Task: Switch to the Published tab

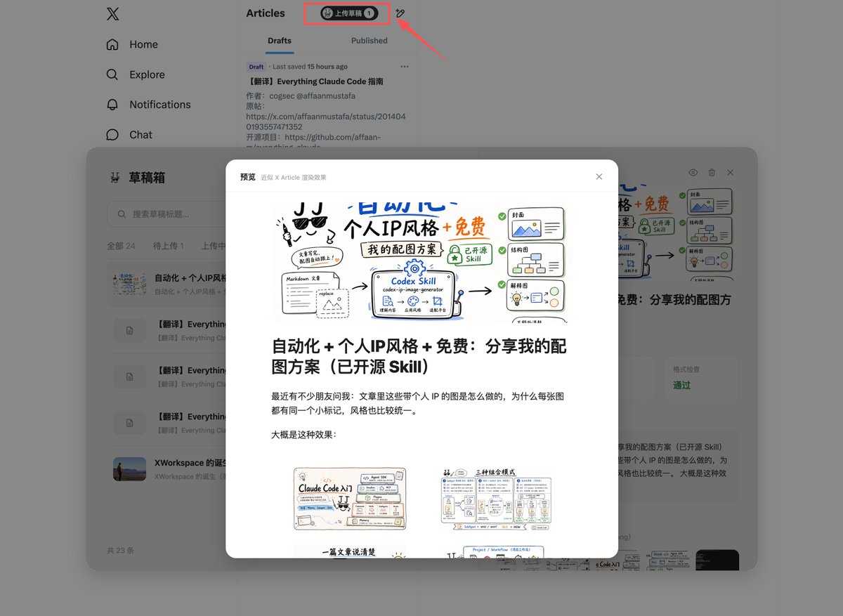Action: coord(370,41)
